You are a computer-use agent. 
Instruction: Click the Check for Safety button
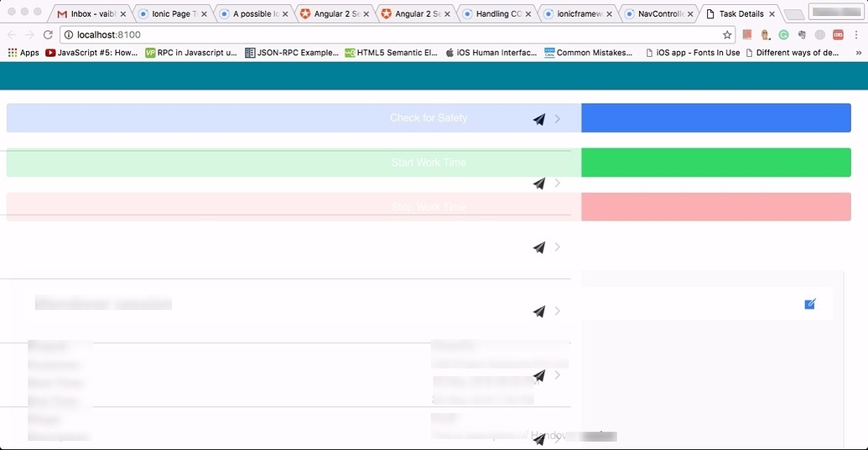[429, 118]
